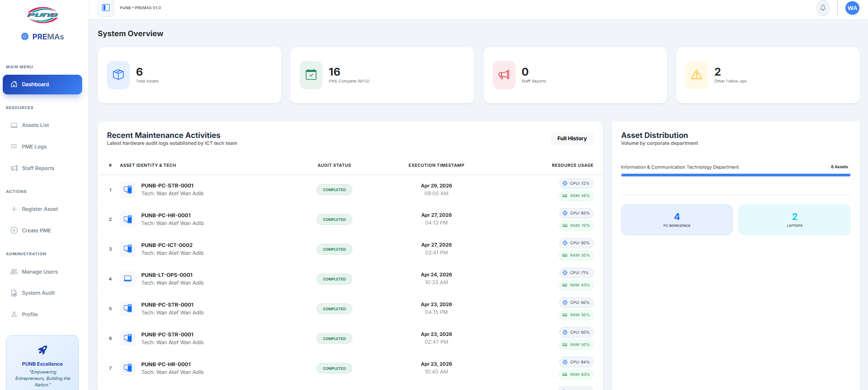The height and width of the screenshot is (390, 868).
Task: Click the ICT Department distribution progress bar
Action: (736, 175)
